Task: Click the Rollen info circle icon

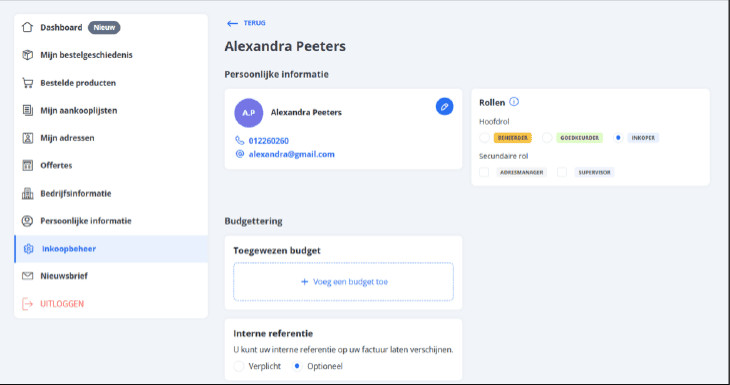Action: [x=514, y=101]
